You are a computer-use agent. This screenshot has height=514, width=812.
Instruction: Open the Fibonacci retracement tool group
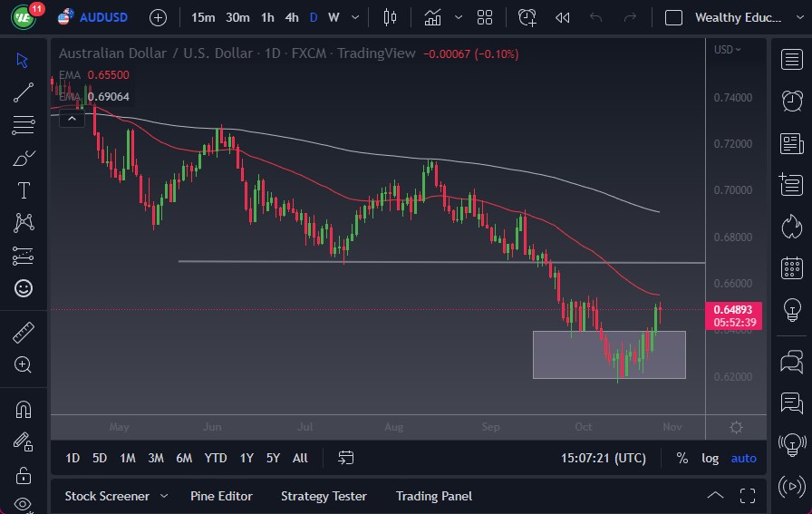coord(24,124)
